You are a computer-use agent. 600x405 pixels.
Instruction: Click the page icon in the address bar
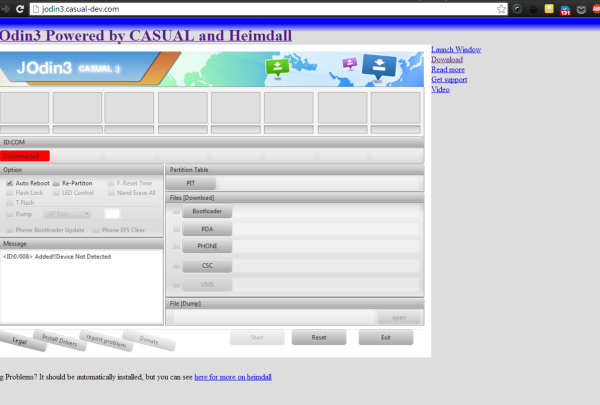[36, 9]
